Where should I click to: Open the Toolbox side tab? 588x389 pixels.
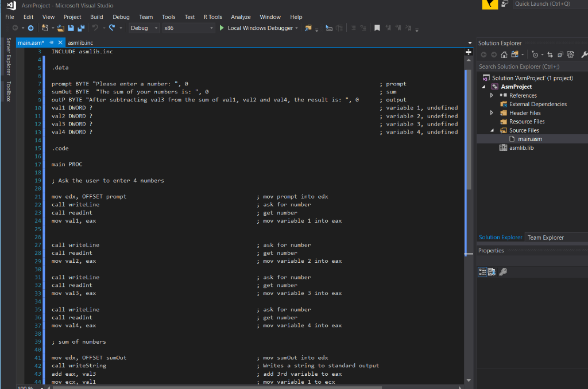[x=9, y=91]
